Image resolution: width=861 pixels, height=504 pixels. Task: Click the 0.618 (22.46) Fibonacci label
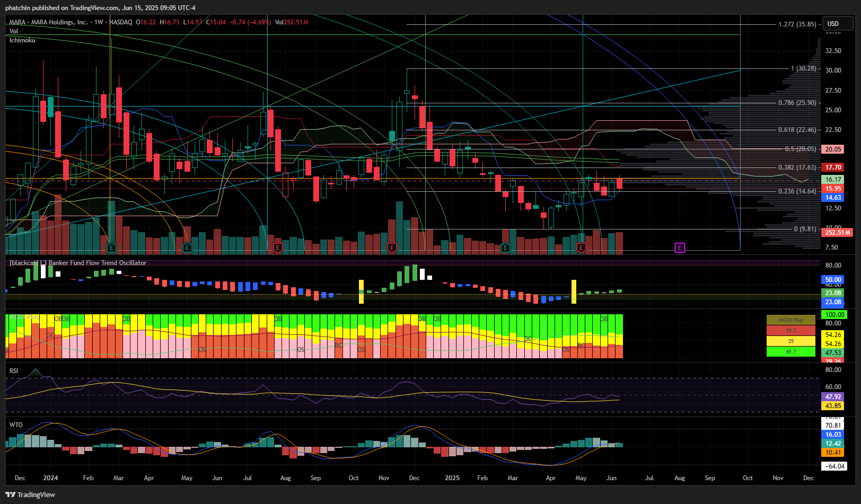pyautogui.click(x=797, y=130)
